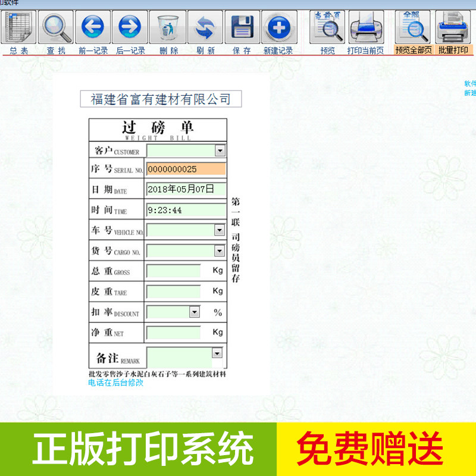Click the 预览全部页 preview-all icon
Screen dimensions: 476x476
[413, 27]
